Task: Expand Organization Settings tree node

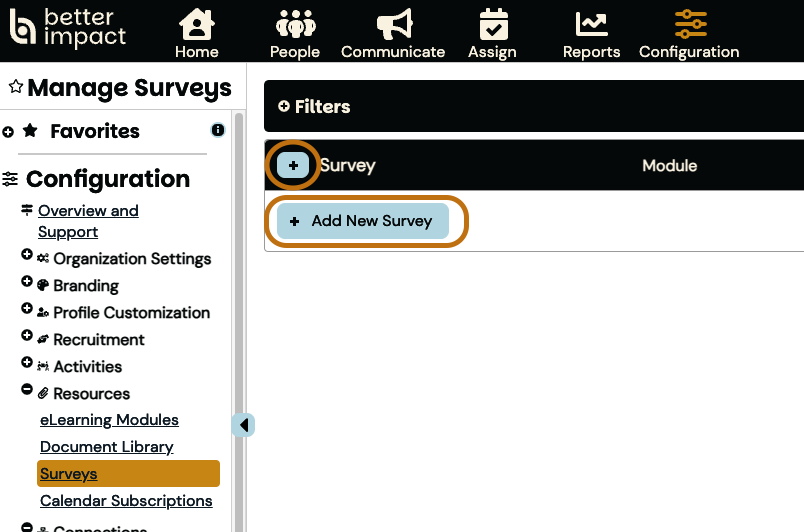Action: tap(27, 256)
